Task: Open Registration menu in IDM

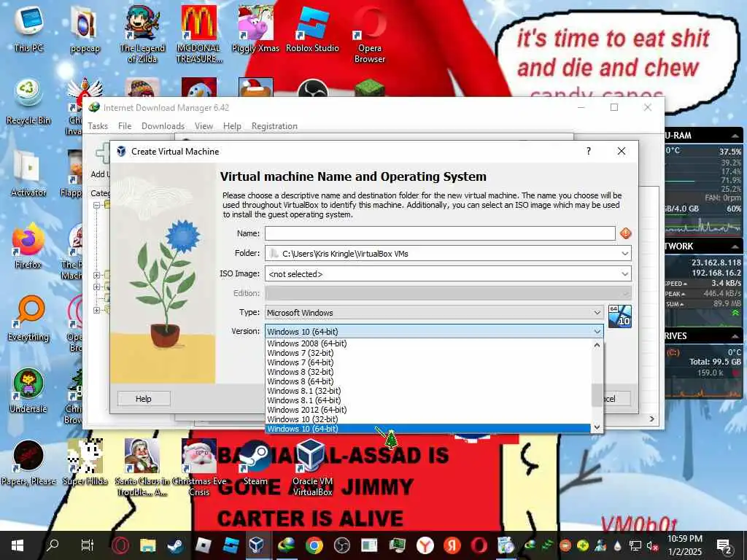Action: 274,126
